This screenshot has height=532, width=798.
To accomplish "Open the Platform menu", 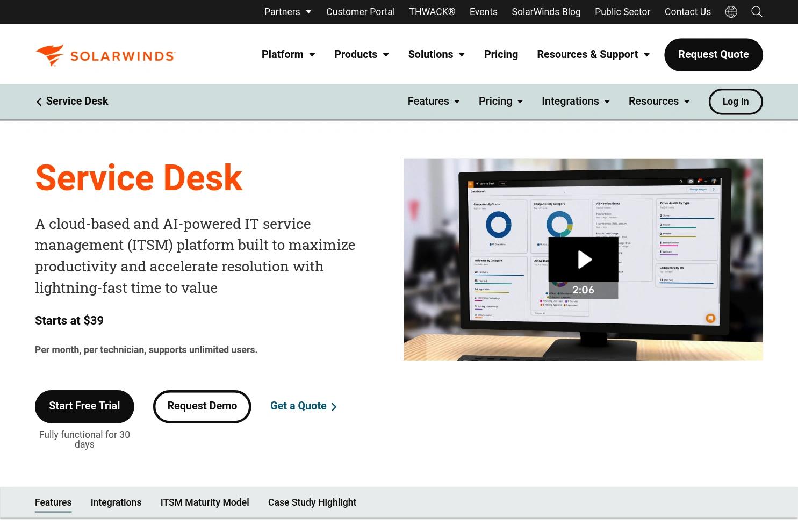I will coord(288,54).
